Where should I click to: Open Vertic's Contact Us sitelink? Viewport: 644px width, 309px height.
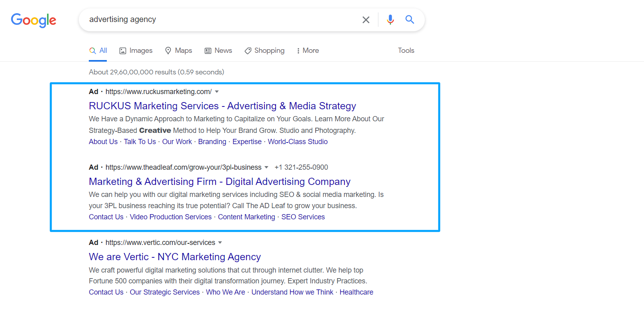(106, 292)
